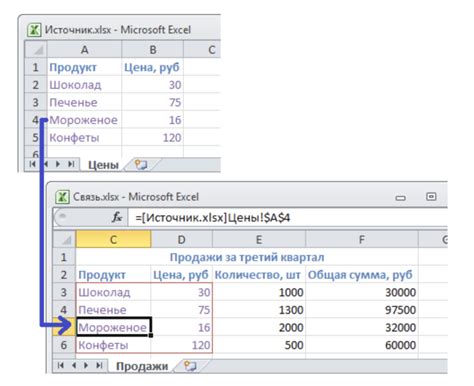This screenshot has height=386, width=474.
Task: Click insert new sheet icon beside Продажи tab
Action: click(190, 366)
